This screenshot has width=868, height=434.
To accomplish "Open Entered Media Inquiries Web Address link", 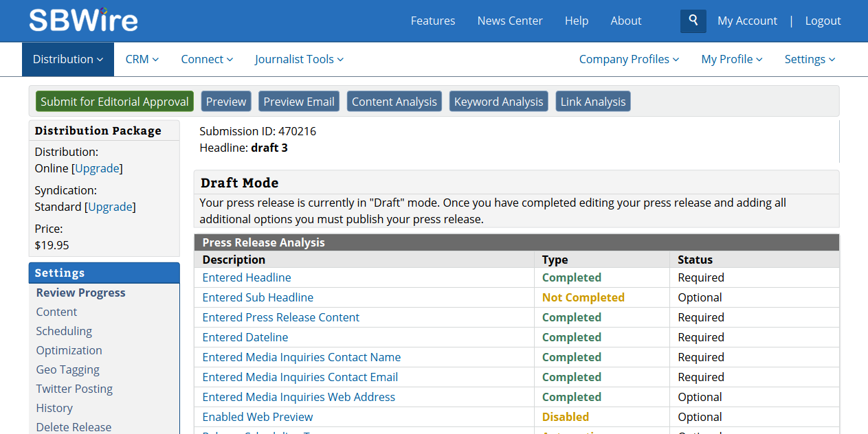I will click(x=299, y=397).
